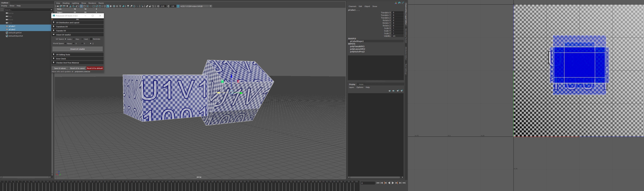Toggle textured shading in the viewport toolbar

[111, 6]
